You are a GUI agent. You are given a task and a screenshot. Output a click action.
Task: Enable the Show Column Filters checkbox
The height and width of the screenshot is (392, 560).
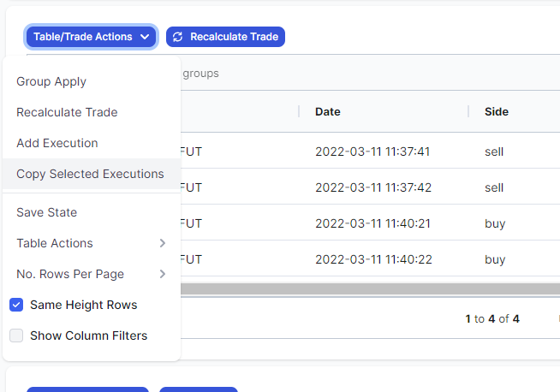pyautogui.click(x=16, y=336)
